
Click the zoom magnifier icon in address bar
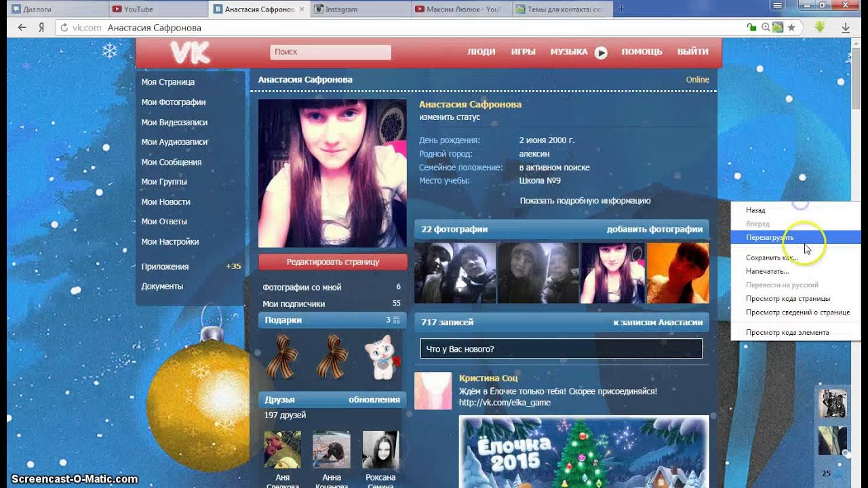pyautogui.click(x=766, y=28)
